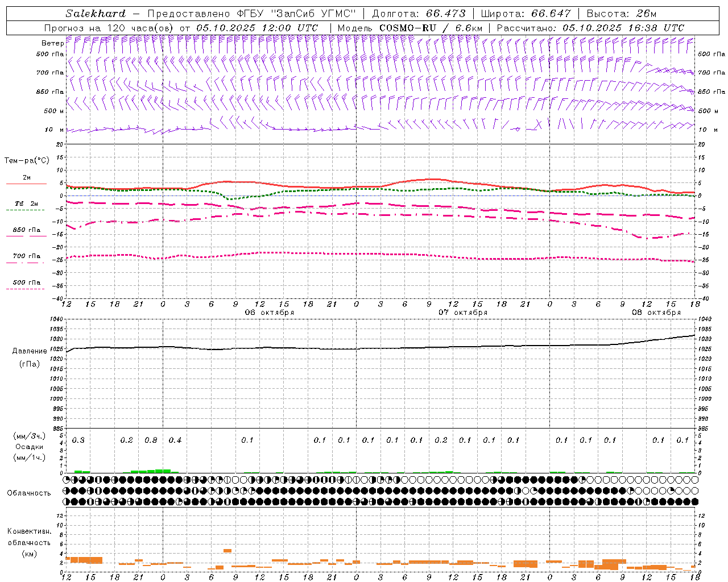Click the "0.4" precipitation value
The image size is (728, 582).
(175, 440)
